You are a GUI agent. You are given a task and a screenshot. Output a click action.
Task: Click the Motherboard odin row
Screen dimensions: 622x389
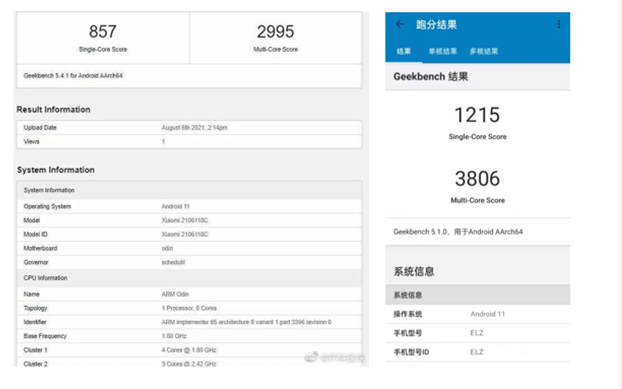[x=189, y=248]
